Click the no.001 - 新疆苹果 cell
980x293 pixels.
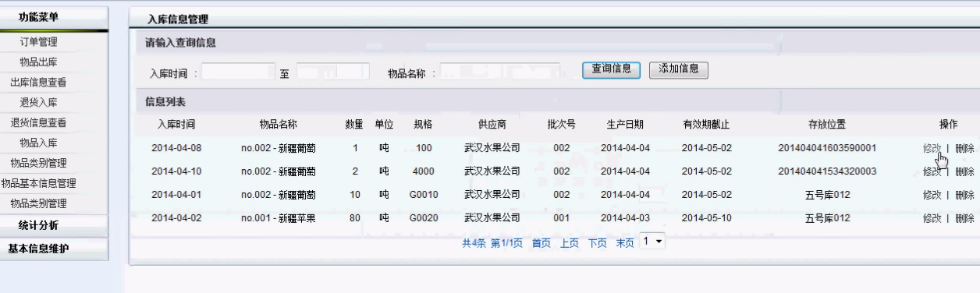(x=279, y=218)
